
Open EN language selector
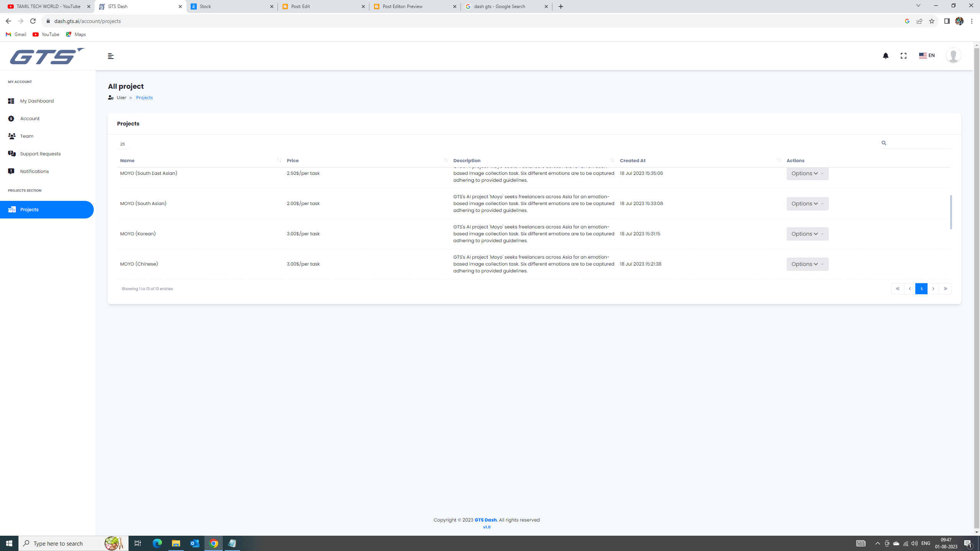(x=927, y=55)
